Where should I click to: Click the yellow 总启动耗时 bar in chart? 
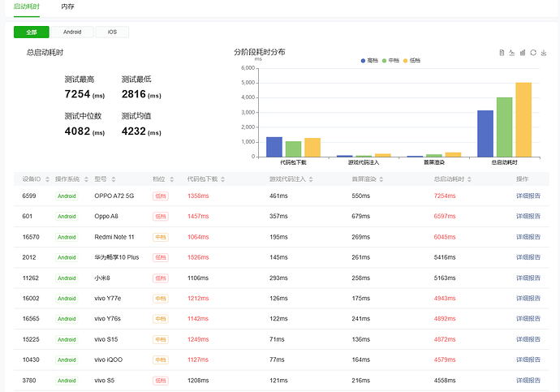pos(523,119)
